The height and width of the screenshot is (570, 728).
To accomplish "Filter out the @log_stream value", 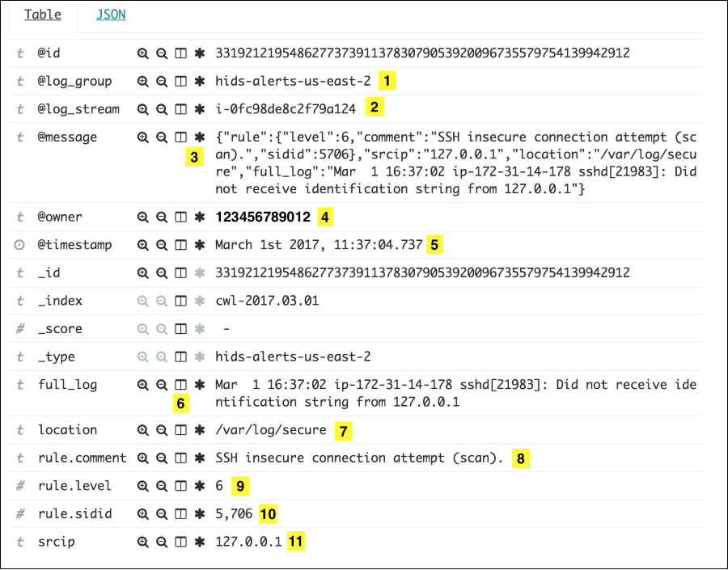I will tap(161, 107).
